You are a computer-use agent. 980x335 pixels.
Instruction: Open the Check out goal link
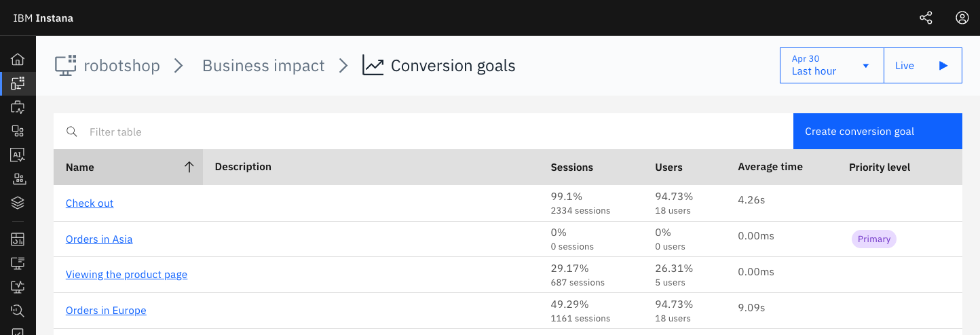pyautogui.click(x=90, y=203)
